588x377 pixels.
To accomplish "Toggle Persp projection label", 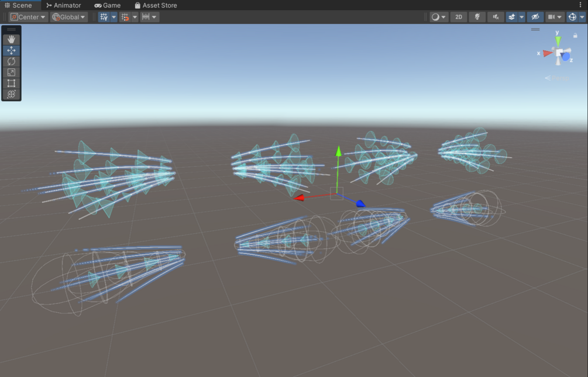I will point(557,78).
